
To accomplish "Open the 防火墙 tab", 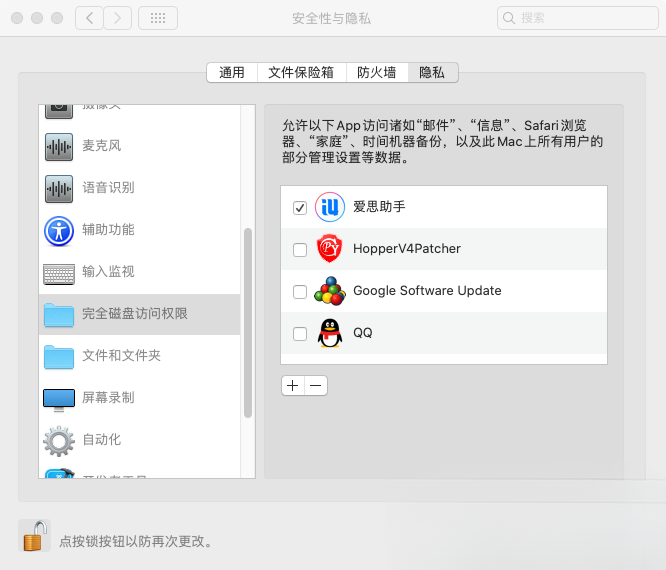I will [x=377, y=73].
